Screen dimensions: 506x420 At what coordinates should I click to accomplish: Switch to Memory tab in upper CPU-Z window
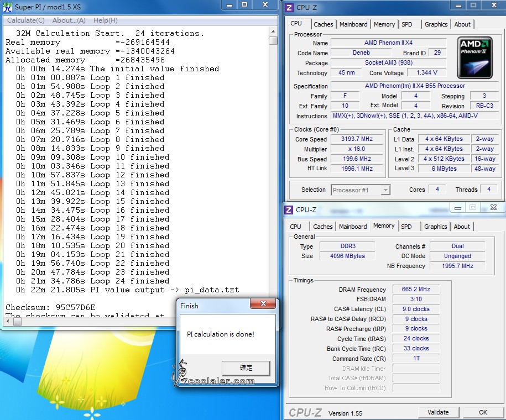click(x=384, y=24)
